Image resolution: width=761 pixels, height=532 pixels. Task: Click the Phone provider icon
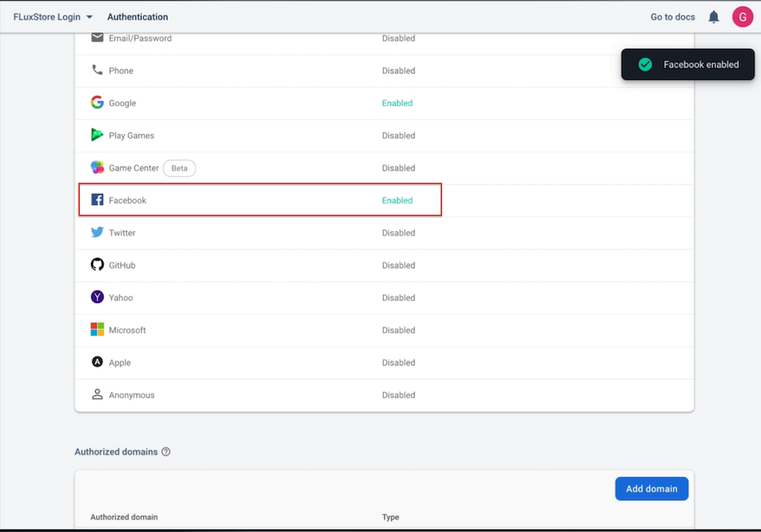[x=97, y=70]
